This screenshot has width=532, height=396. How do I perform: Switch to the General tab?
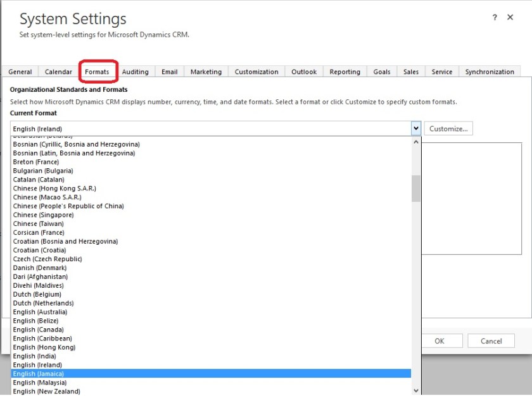19,71
